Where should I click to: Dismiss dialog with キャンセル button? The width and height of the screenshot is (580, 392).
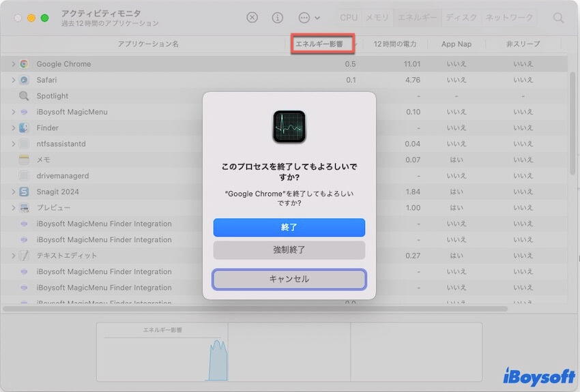click(x=289, y=280)
